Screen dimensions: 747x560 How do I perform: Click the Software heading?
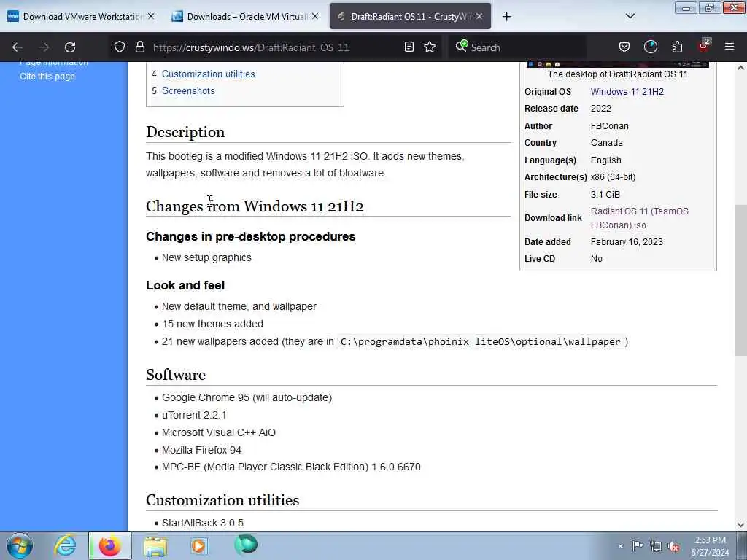[176, 375]
